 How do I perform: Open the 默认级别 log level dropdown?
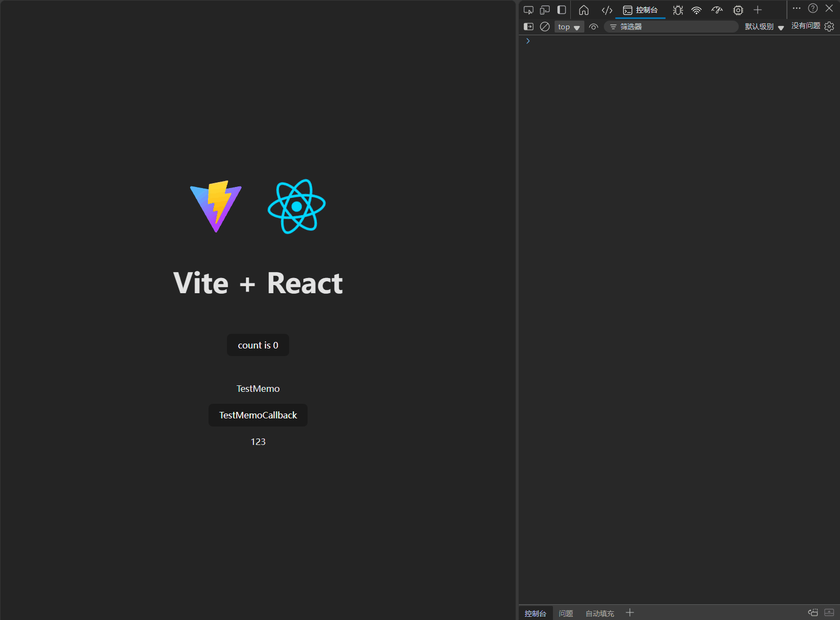tap(764, 26)
